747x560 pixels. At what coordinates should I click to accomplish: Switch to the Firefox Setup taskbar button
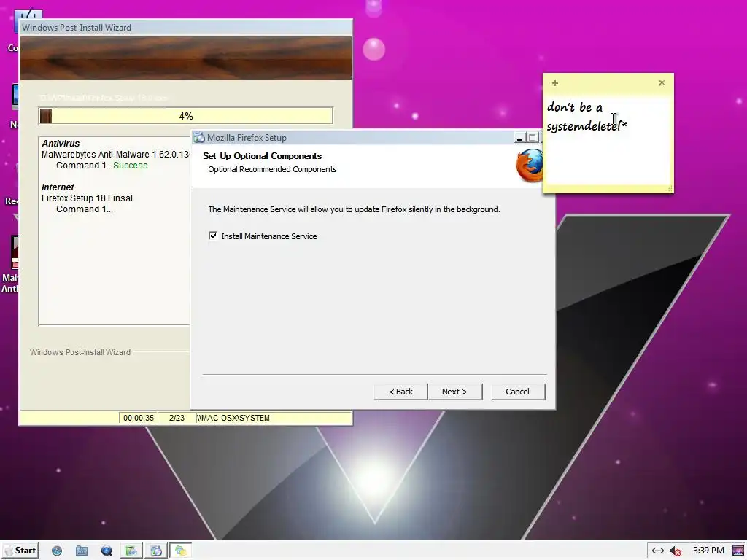pyautogui.click(x=156, y=551)
